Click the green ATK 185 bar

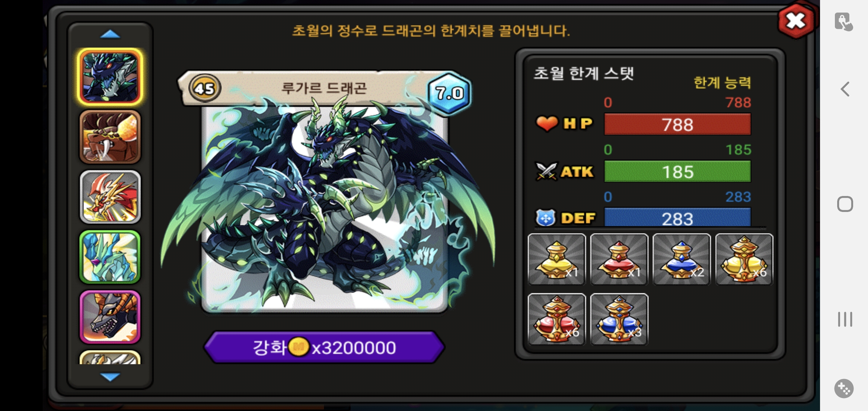click(678, 171)
